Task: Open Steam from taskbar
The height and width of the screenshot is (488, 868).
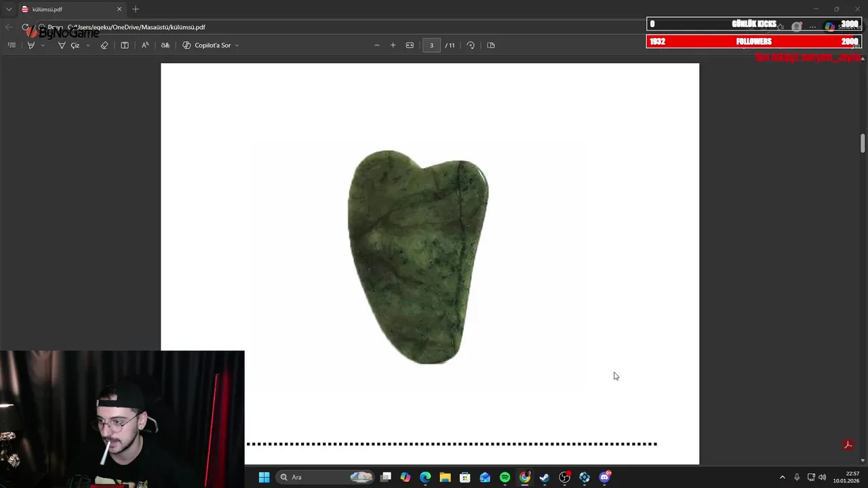Action: 545,477
